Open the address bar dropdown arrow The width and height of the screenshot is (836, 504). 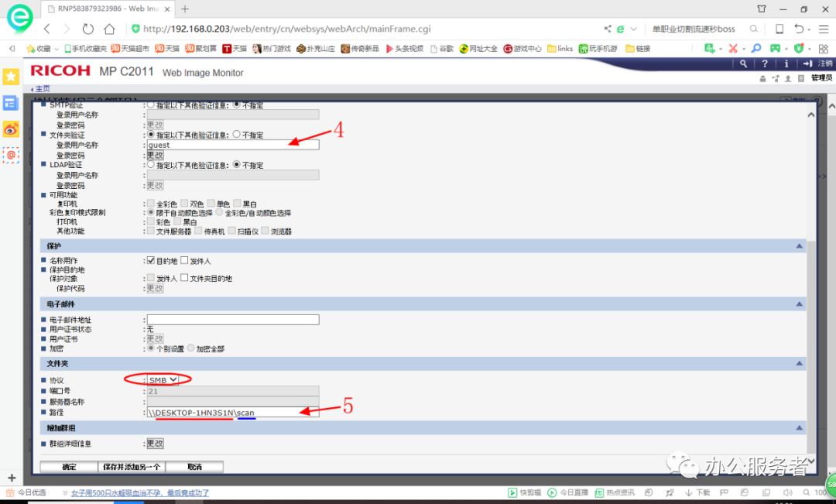point(633,29)
